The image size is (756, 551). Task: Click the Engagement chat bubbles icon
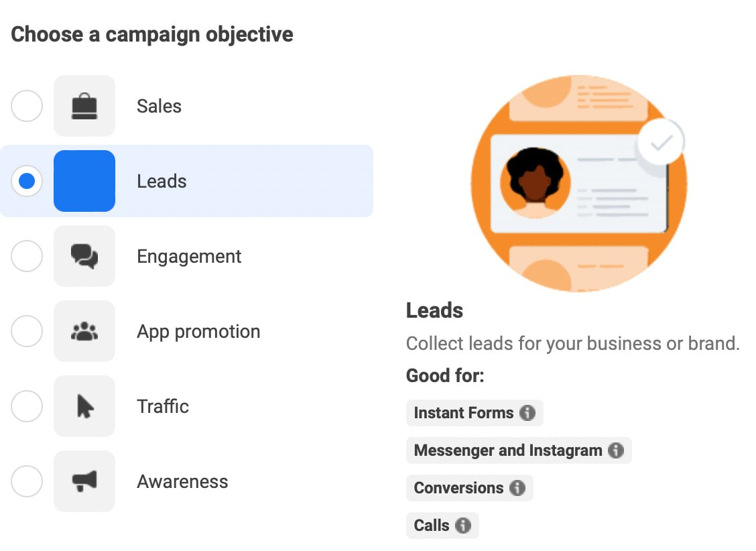point(84,256)
